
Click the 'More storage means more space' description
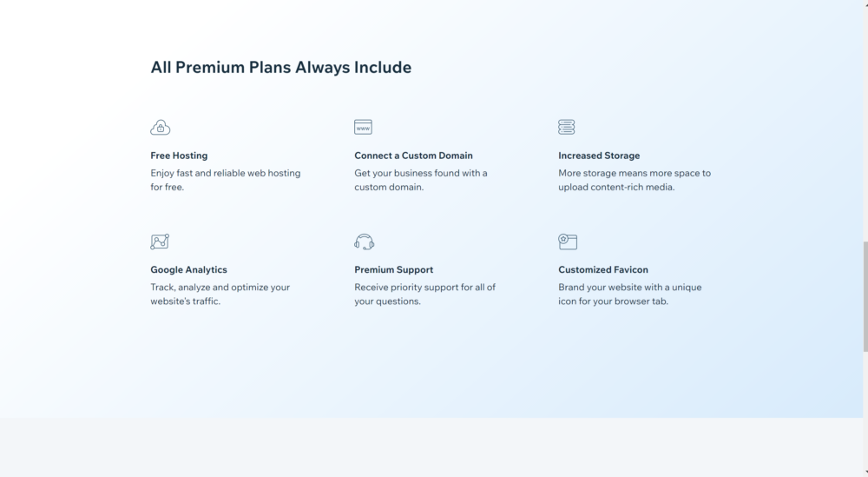tap(635, 180)
